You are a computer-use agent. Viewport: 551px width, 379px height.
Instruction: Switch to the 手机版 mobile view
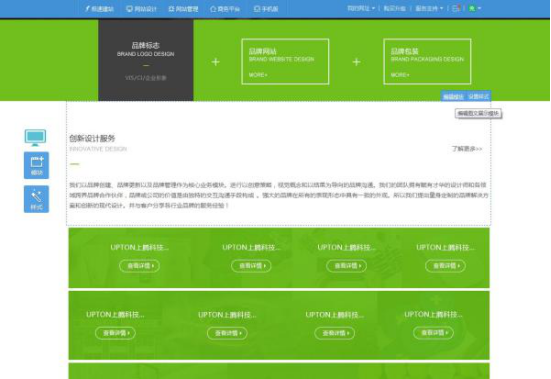point(266,9)
